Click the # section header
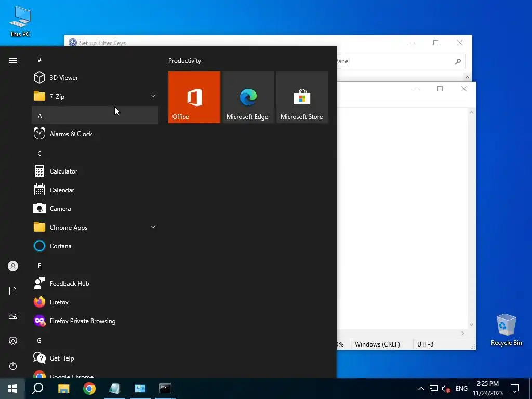Screen dimensions: 532x399 95,60
